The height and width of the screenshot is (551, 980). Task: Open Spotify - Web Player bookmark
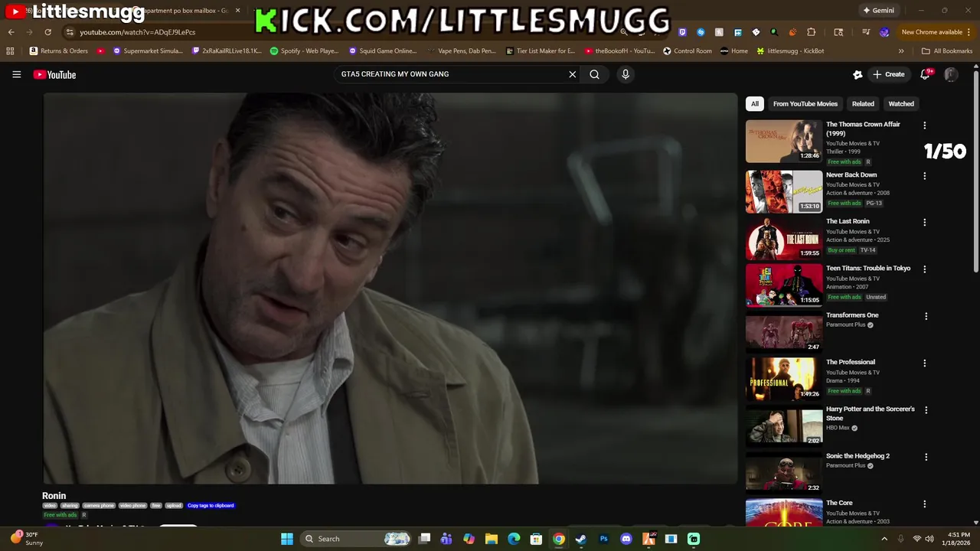[304, 51]
